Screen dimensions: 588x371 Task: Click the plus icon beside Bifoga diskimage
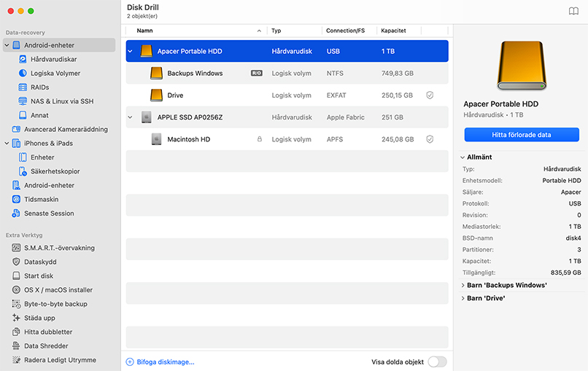tap(130, 362)
